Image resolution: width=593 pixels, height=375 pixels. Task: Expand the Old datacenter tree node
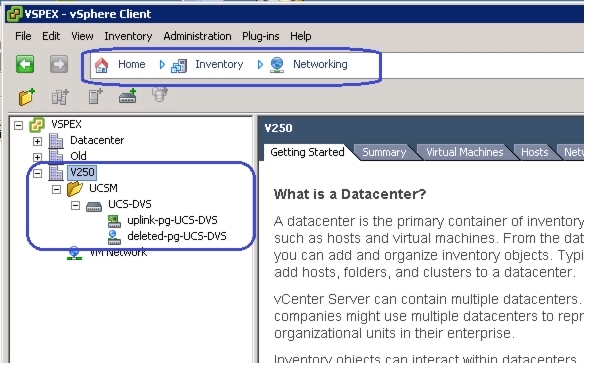(x=37, y=157)
